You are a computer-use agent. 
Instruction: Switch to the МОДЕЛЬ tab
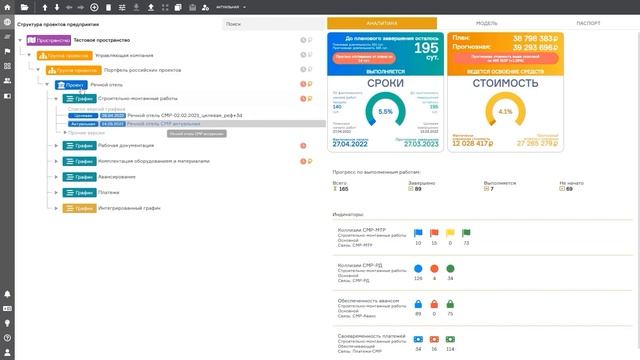[x=487, y=23]
